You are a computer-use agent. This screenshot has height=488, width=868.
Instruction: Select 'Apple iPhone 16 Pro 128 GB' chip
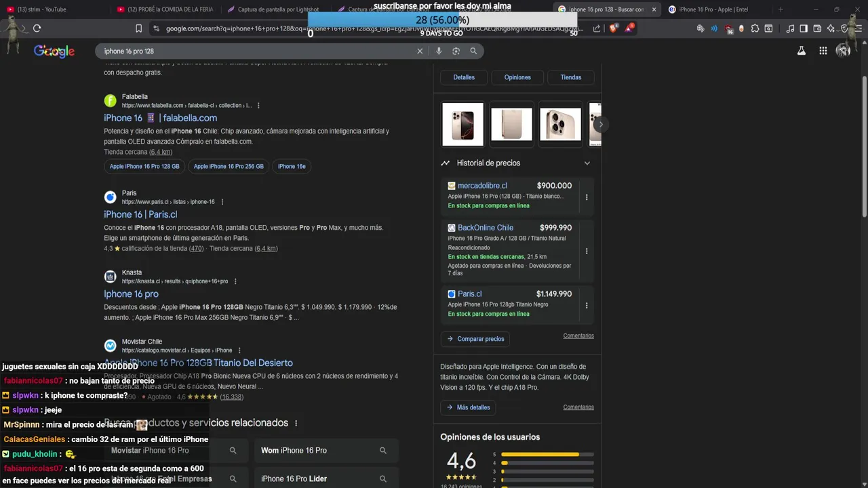pyautogui.click(x=144, y=166)
